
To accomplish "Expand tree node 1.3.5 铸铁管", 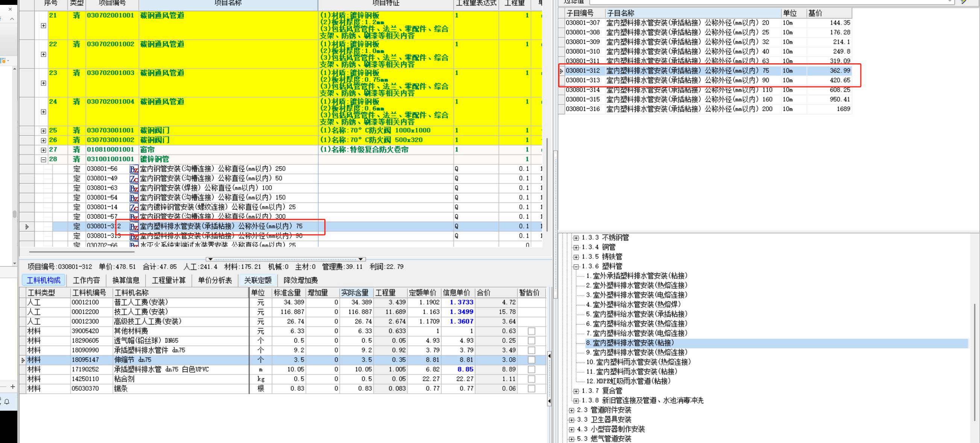I will (576, 257).
